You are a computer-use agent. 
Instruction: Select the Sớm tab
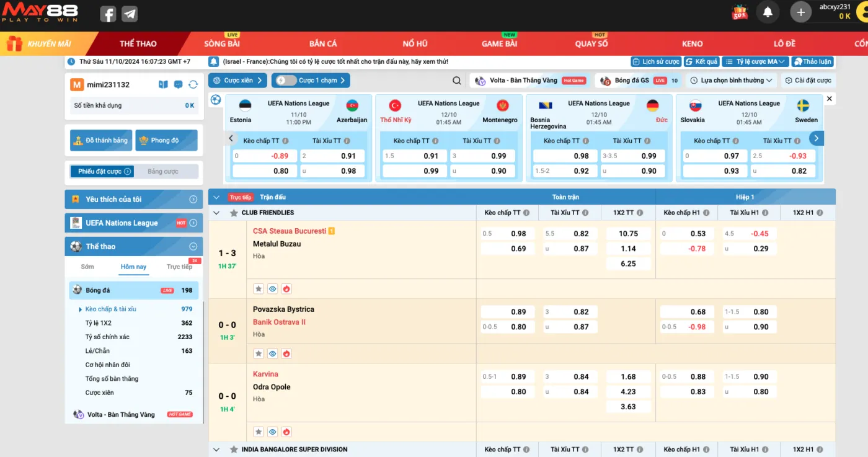(87, 267)
